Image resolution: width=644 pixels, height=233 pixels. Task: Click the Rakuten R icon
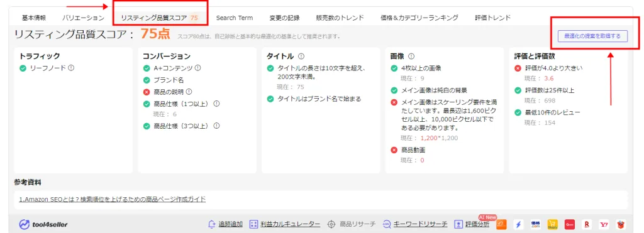(587, 224)
